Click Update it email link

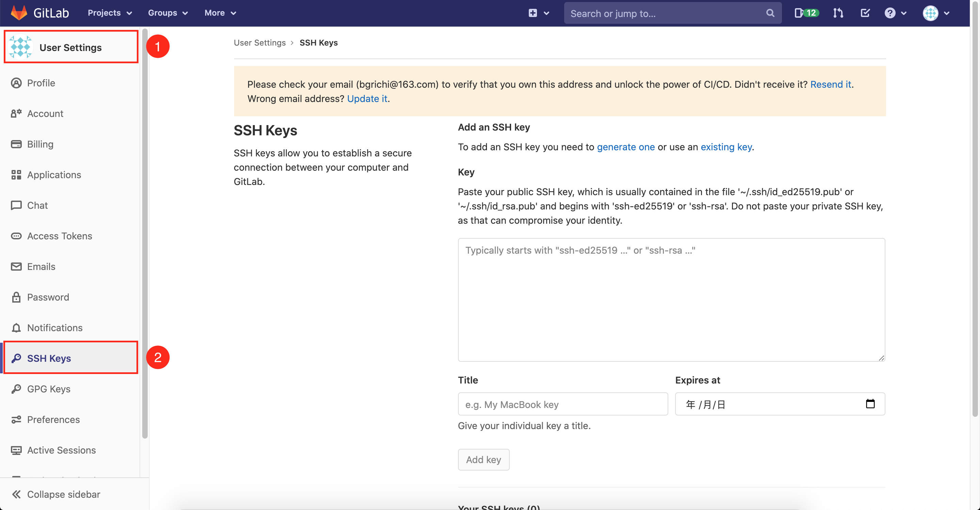point(367,98)
